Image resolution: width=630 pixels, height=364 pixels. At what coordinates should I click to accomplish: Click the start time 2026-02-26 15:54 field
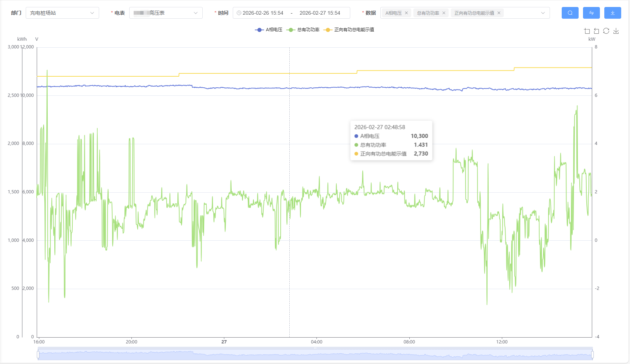(263, 13)
